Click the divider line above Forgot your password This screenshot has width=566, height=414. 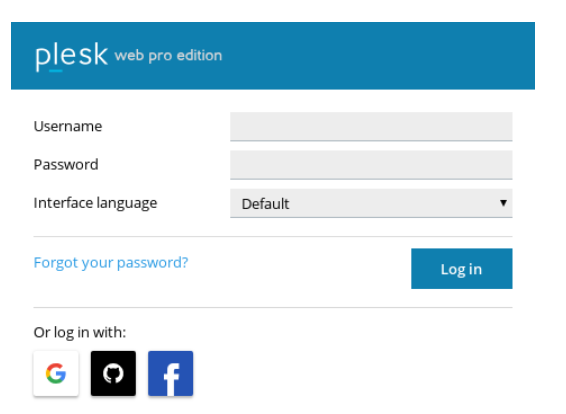273,237
